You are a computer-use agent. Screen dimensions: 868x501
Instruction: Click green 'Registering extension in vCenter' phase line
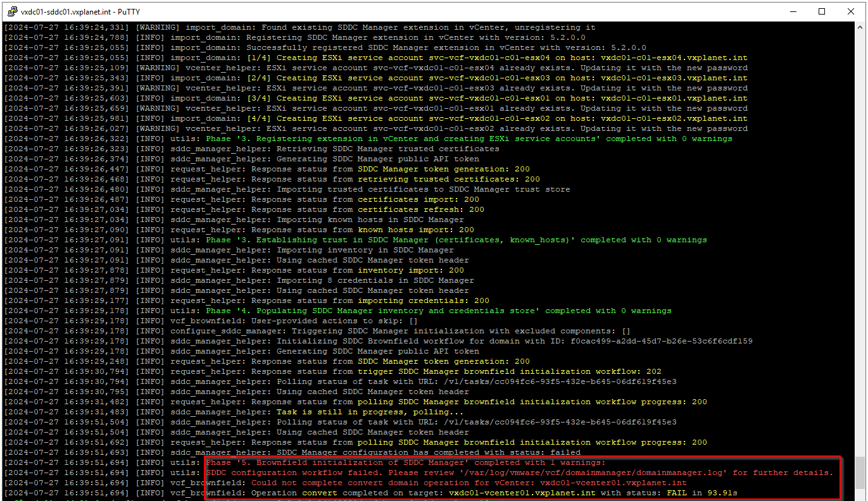pos(469,139)
